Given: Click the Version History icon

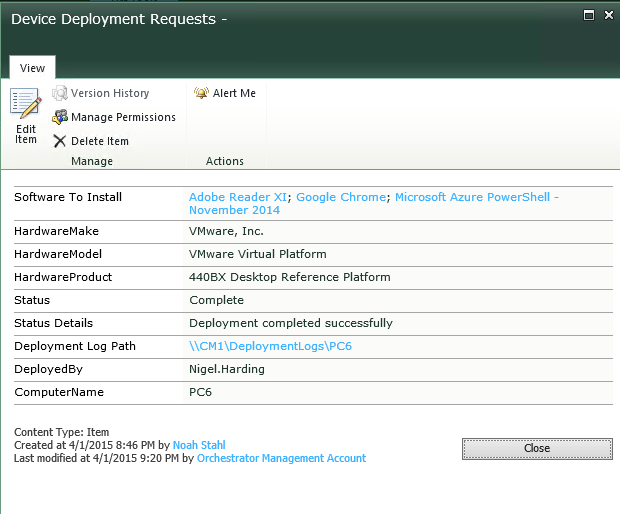Looking at the screenshot, I should 60,93.
